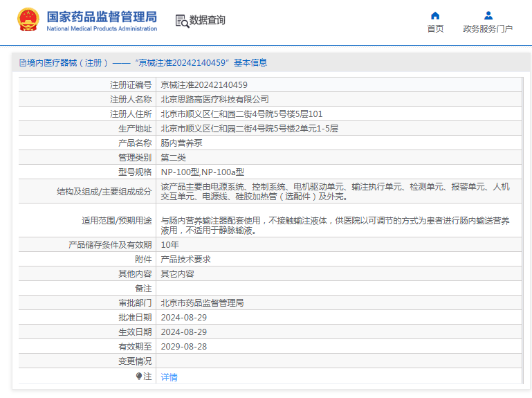Click the 其他内容 label
532x398 pixels.
(x=135, y=274)
